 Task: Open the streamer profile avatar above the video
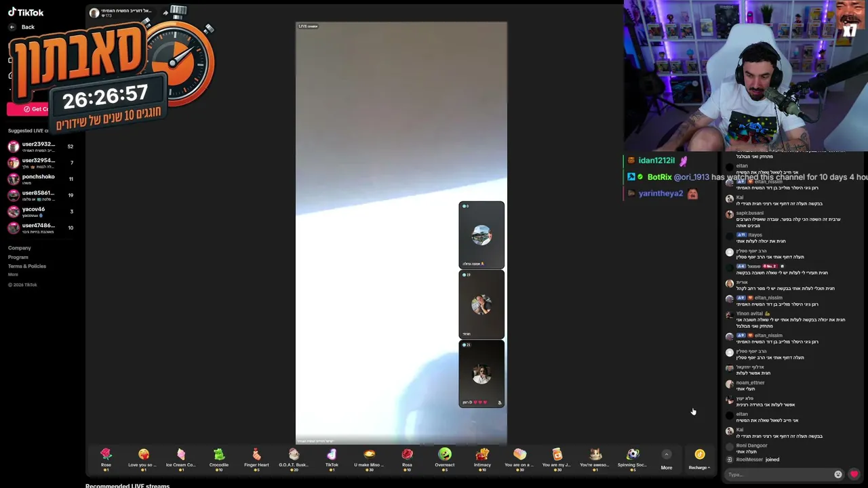94,13
